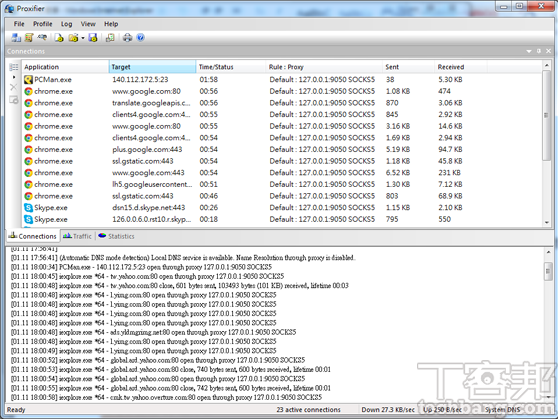Switch to the Connections tab
Screen dimensions: 558x419
pos(33,236)
